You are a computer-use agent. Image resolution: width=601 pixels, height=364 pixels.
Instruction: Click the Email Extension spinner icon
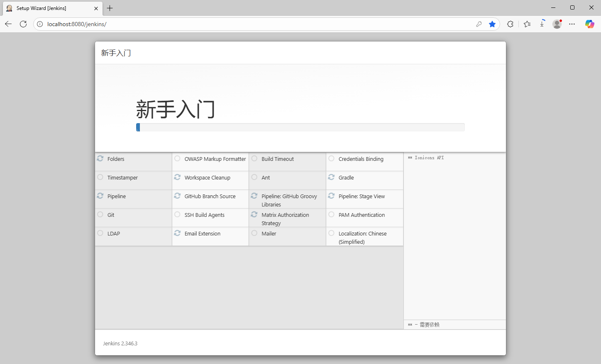point(177,233)
